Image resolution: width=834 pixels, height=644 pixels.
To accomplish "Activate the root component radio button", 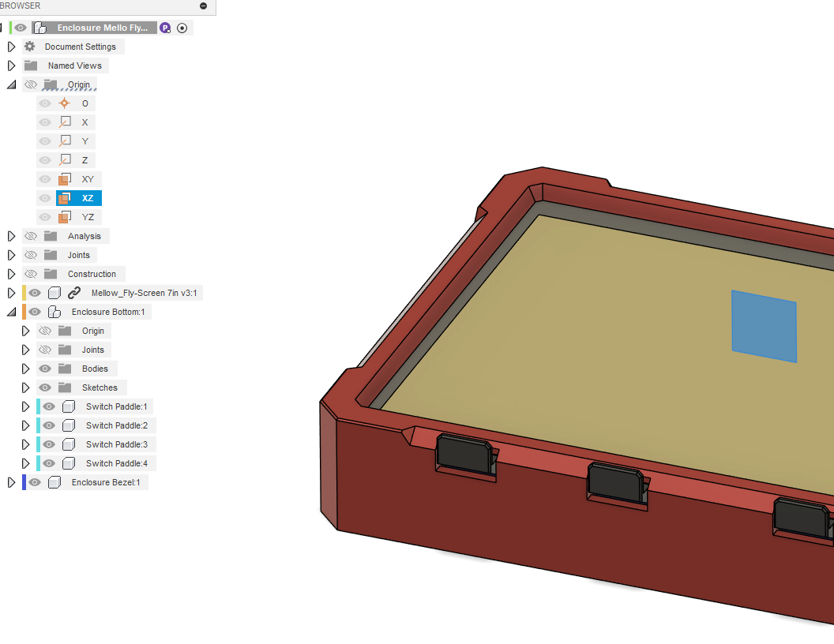I will pos(182,28).
